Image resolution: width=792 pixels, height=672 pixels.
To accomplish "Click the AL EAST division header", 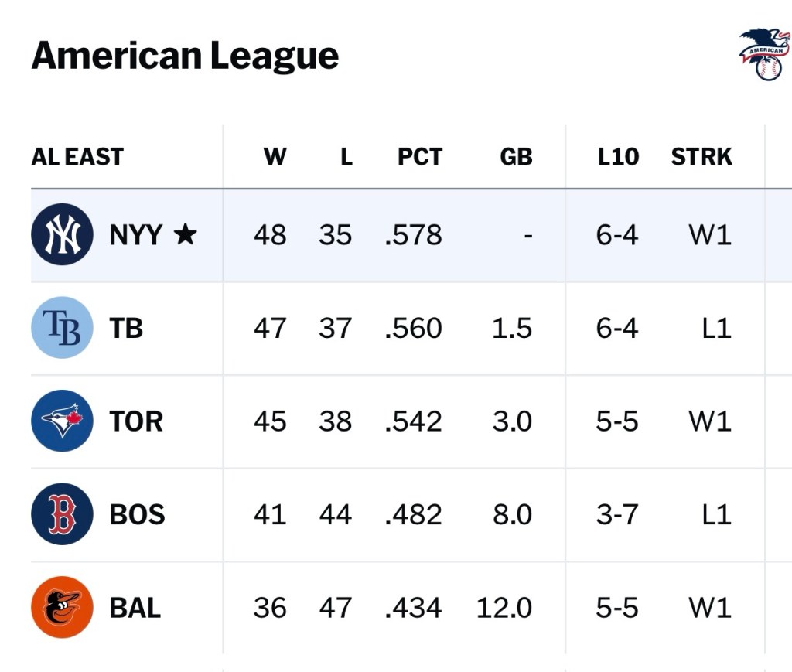I will 77,157.
